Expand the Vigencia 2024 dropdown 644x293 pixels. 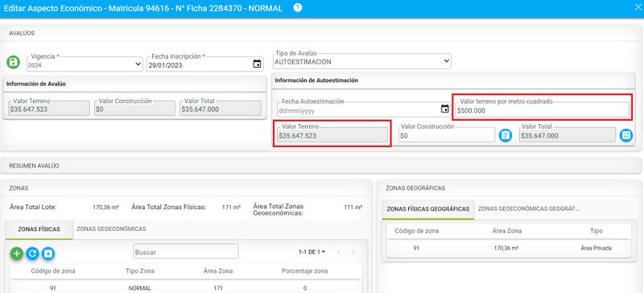pyautogui.click(x=85, y=64)
